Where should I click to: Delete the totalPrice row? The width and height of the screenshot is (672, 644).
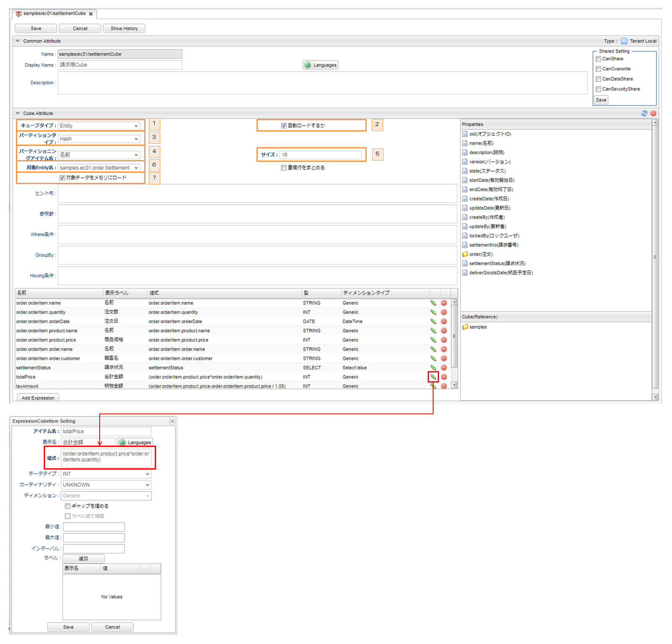pos(444,377)
